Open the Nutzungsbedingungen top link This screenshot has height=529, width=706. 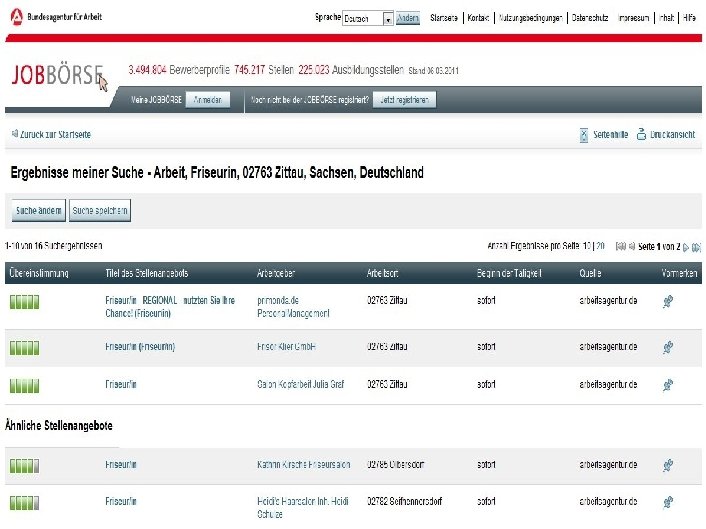pyautogui.click(x=530, y=18)
